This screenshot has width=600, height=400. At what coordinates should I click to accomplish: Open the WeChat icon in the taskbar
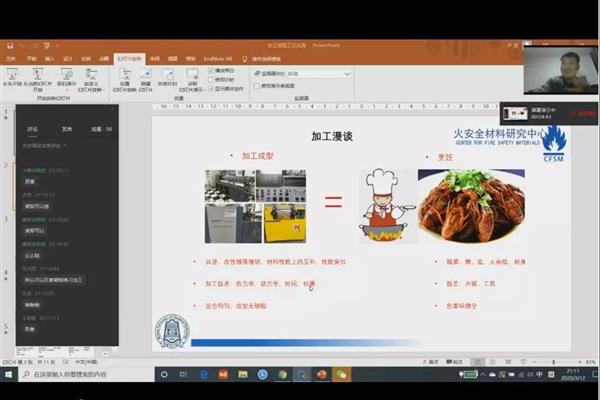[342, 374]
